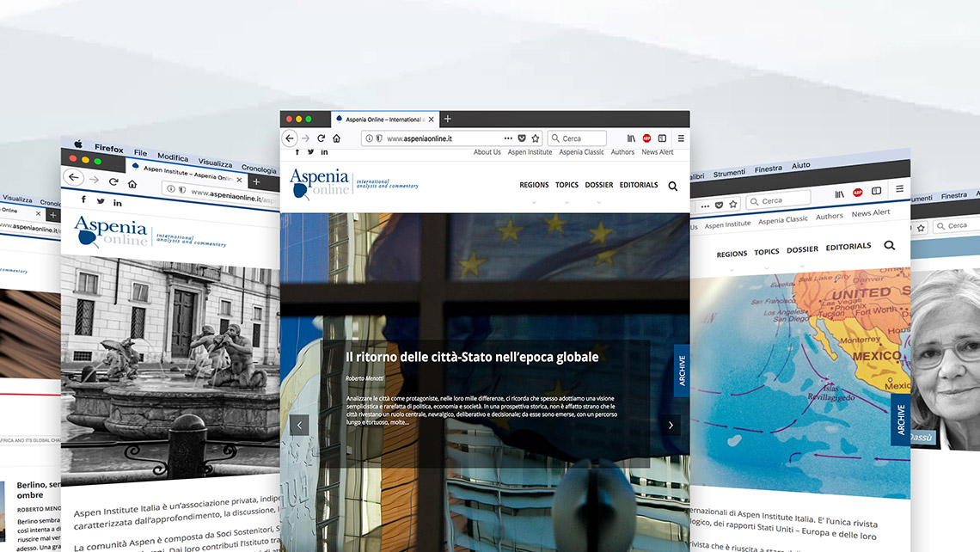Open LinkedIn icon on left window page

tap(118, 203)
